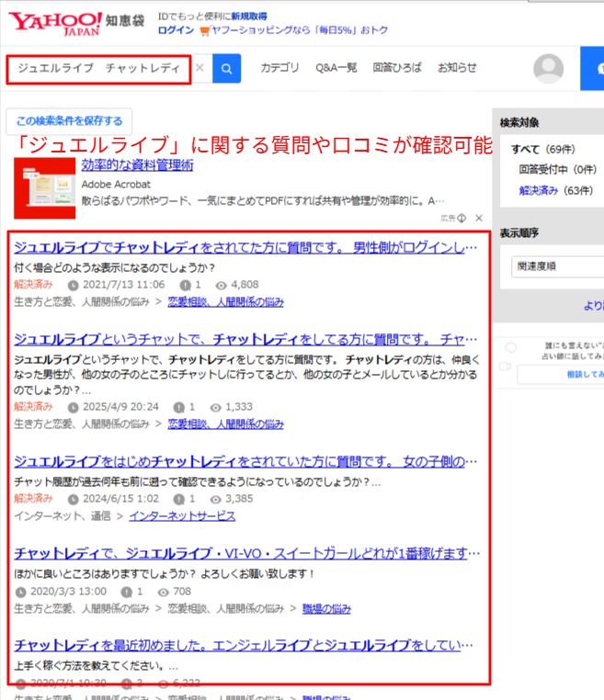
Task: Clear the search box with the X icon
Action: pyautogui.click(x=199, y=68)
